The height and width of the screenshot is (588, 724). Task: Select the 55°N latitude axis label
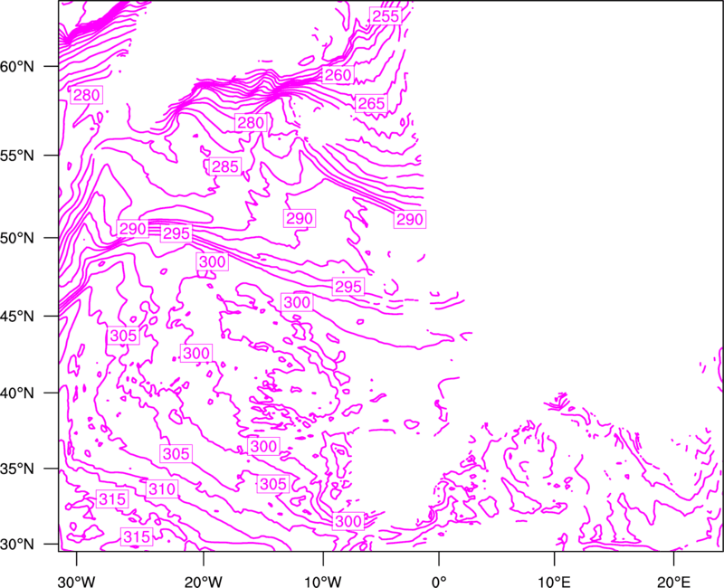click(x=17, y=155)
